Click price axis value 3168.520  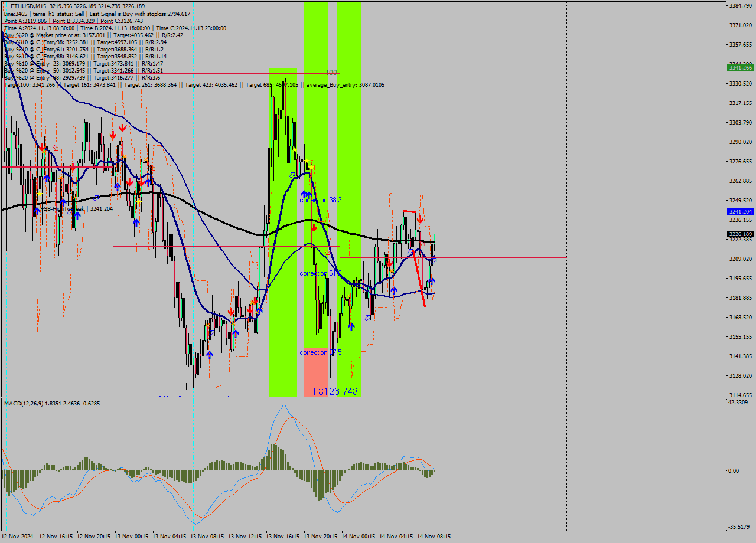pyautogui.click(x=740, y=317)
